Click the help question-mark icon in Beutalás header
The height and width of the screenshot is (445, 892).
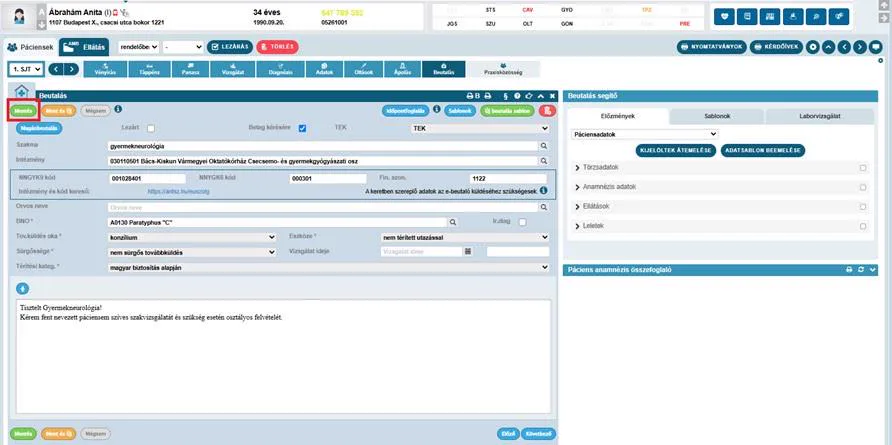pos(517,96)
